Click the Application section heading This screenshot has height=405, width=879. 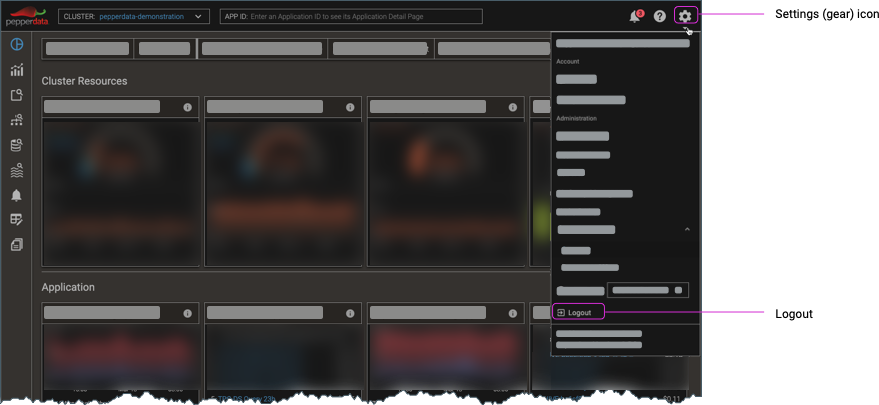click(68, 287)
